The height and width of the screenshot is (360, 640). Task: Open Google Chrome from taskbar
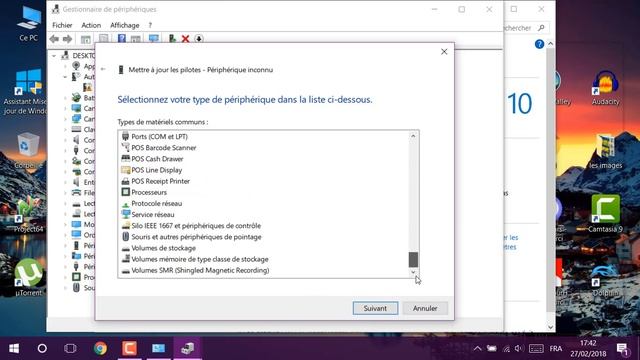[100, 348]
